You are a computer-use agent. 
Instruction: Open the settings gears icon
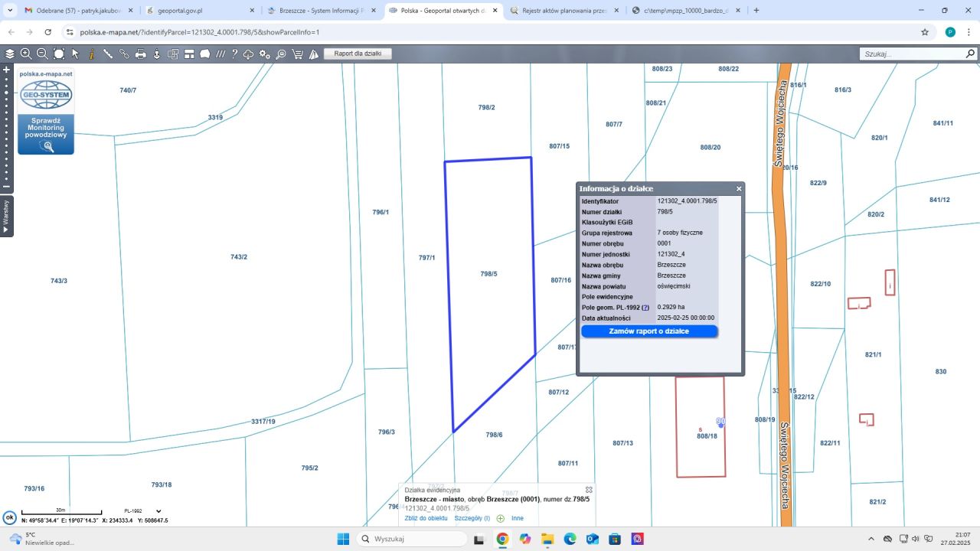coord(265,54)
